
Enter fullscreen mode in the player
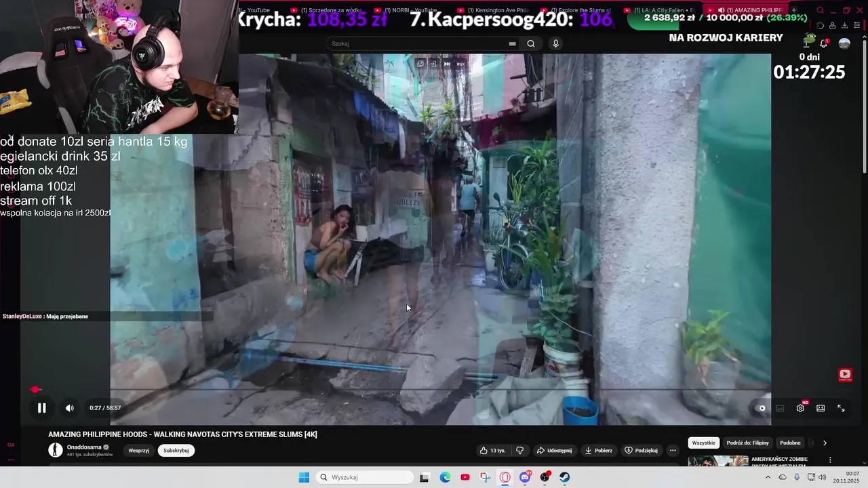[841, 408]
